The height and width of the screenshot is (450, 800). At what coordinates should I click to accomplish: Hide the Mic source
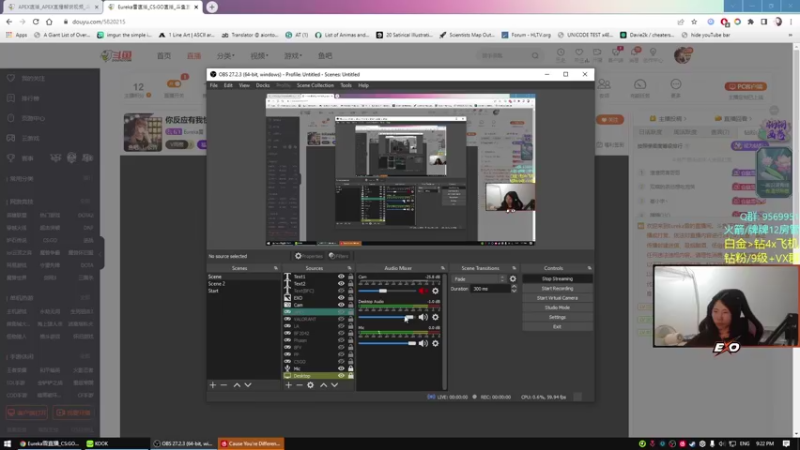click(341, 368)
